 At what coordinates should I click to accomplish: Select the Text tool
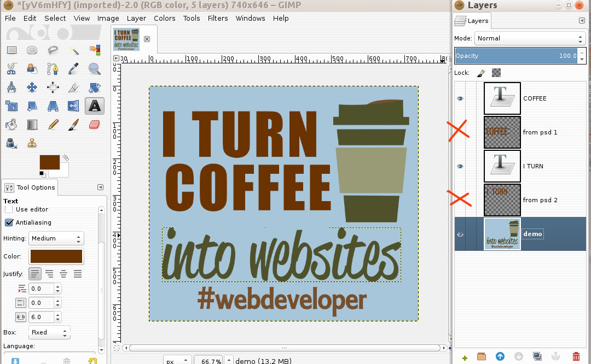coord(95,106)
